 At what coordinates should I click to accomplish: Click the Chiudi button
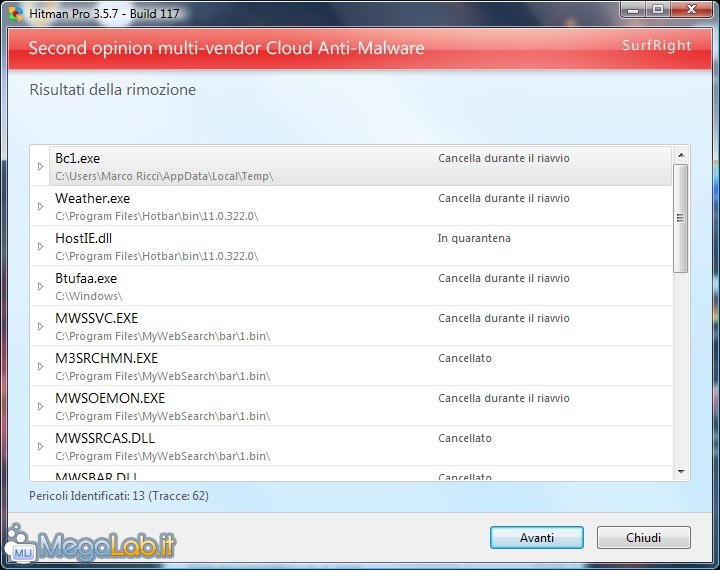(643, 537)
